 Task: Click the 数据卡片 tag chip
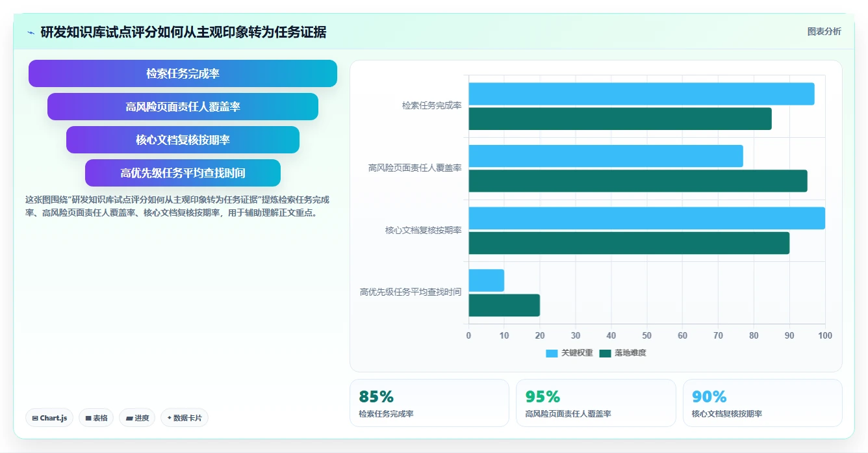(x=185, y=418)
